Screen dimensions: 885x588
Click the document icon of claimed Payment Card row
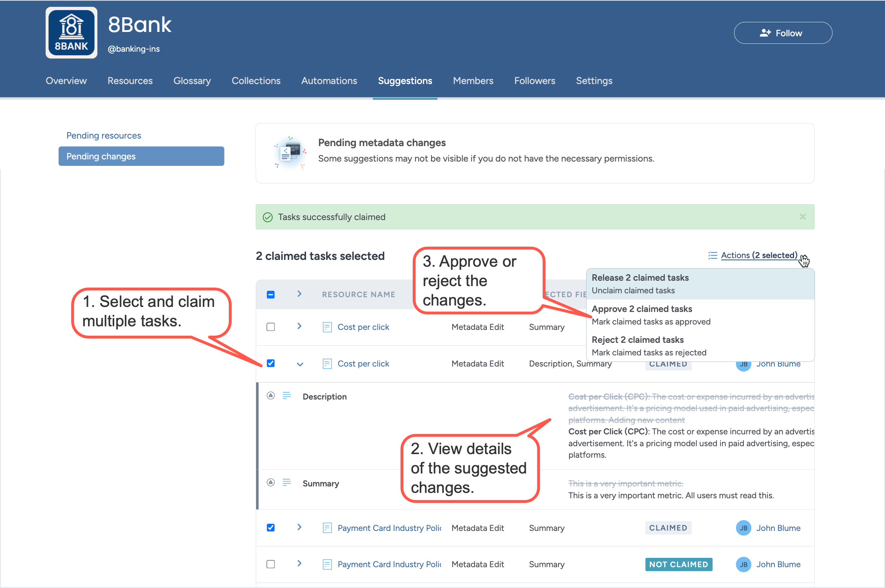[327, 528]
